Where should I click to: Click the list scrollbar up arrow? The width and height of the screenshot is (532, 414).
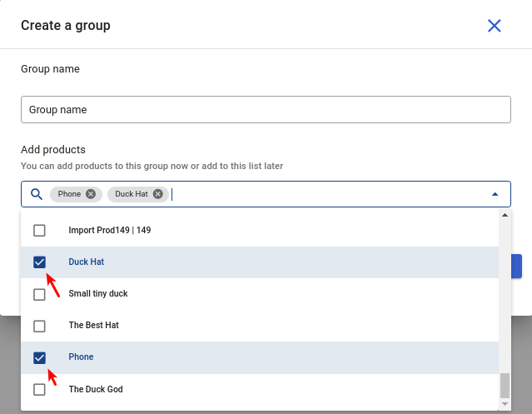point(505,215)
